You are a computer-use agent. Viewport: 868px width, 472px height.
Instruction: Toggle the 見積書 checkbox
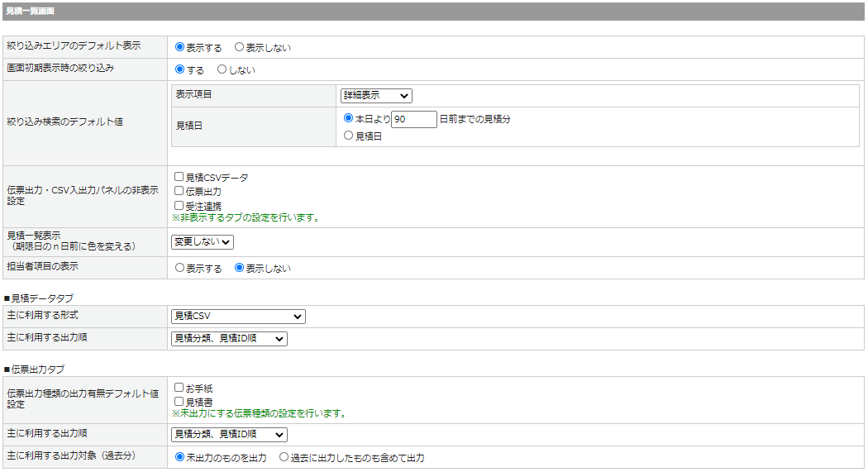[179, 402]
